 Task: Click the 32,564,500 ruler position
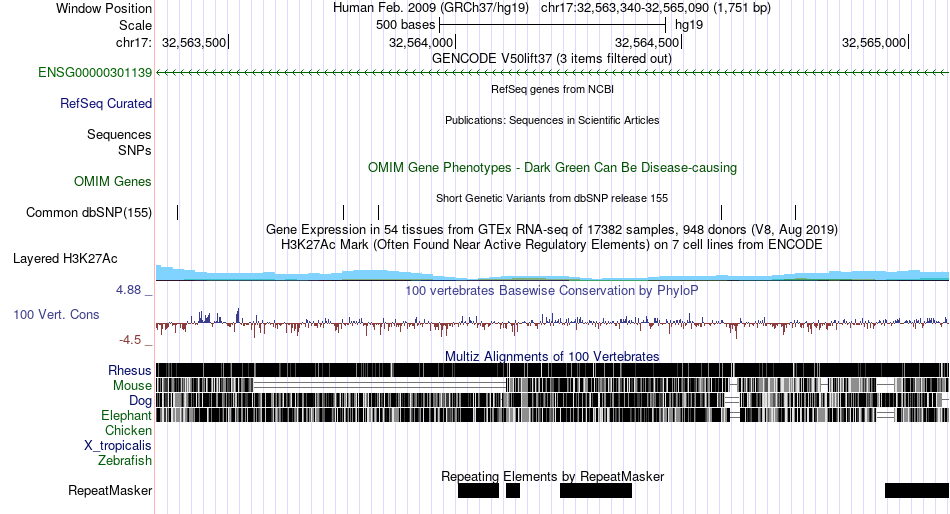pos(647,42)
